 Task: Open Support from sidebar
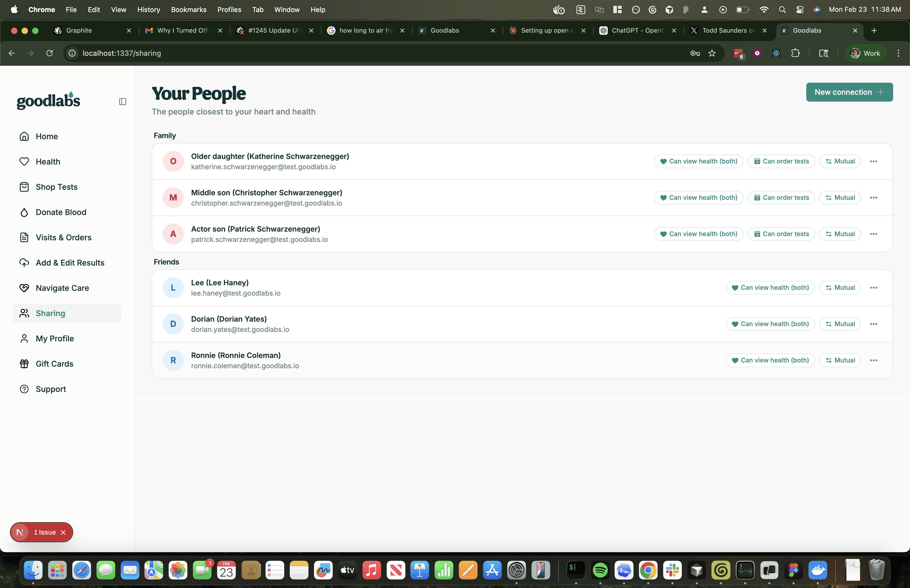51,389
